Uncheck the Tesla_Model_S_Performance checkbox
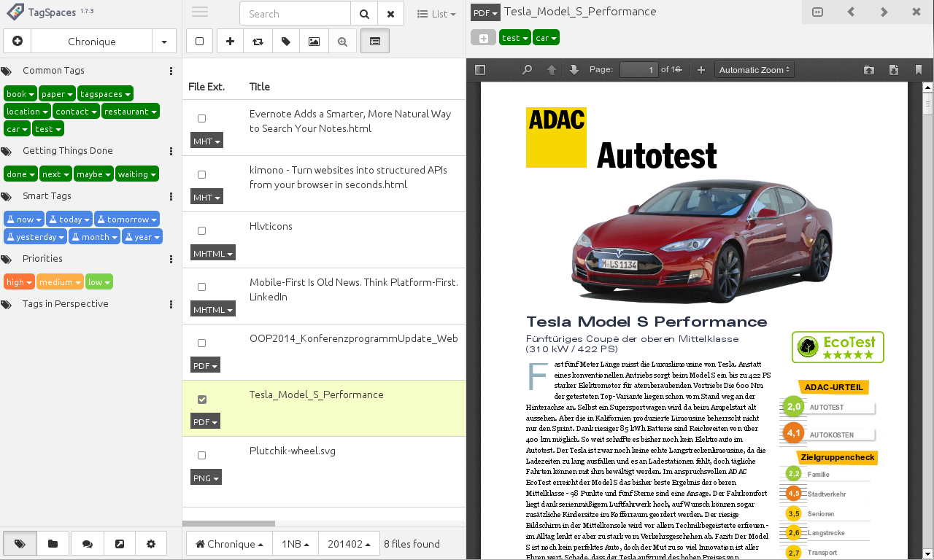Image resolution: width=934 pixels, height=560 pixels. (202, 400)
